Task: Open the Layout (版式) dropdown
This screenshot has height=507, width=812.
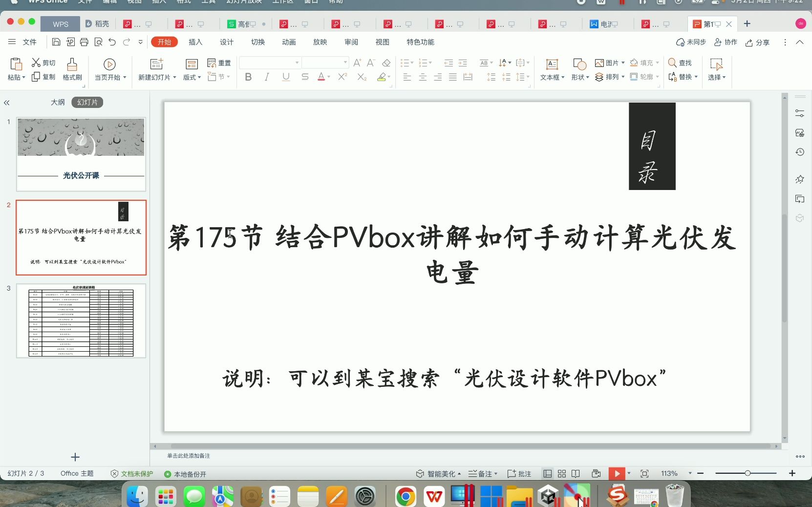Action: tap(192, 77)
